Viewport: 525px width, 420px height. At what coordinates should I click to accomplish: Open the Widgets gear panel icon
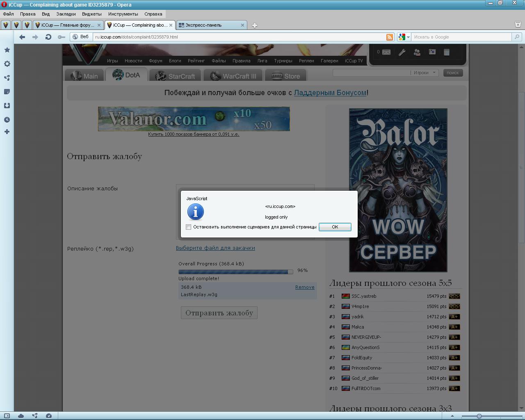click(x=7, y=64)
